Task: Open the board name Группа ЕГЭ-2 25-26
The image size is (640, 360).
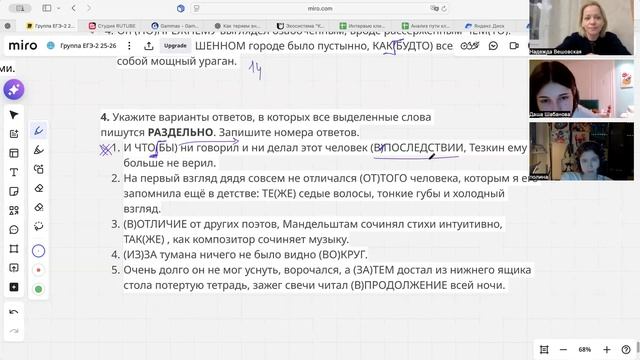Action: click(88, 46)
